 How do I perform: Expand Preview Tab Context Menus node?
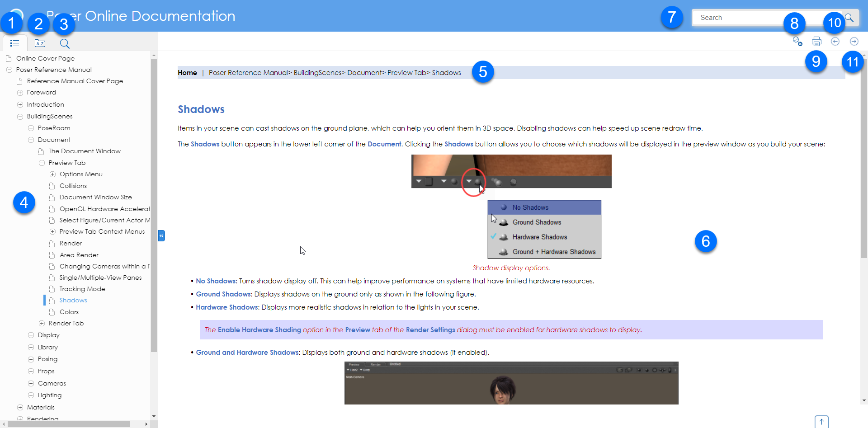52,231
